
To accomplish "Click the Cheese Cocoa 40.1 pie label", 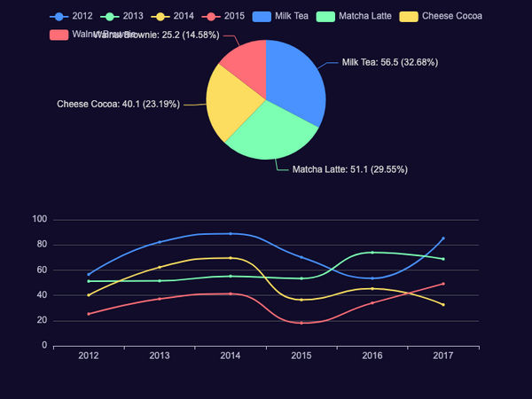I will click(x=119, y=104).
